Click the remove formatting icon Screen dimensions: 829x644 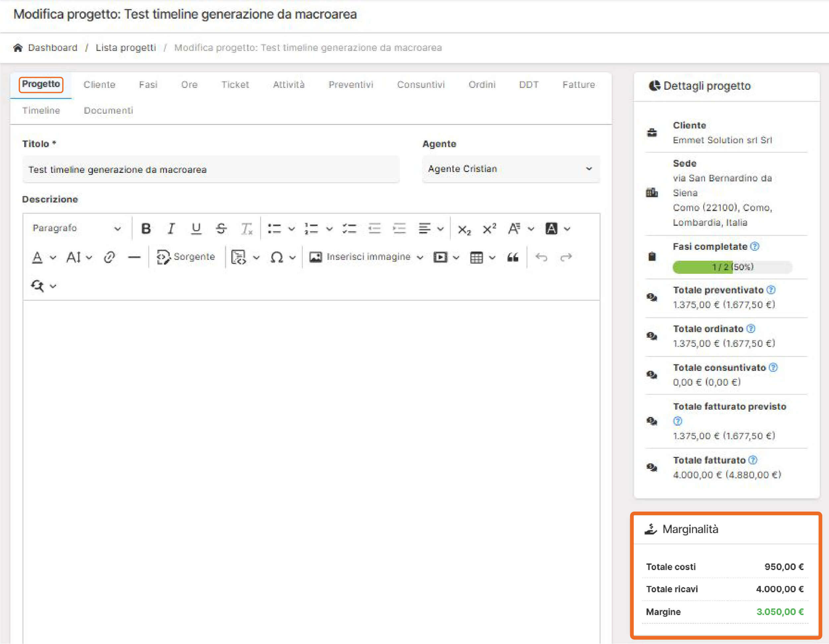tap(246, 228)
